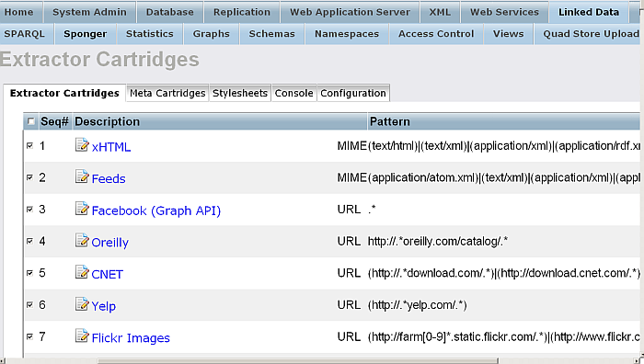Click the edit icon beside xHTML

82,145
